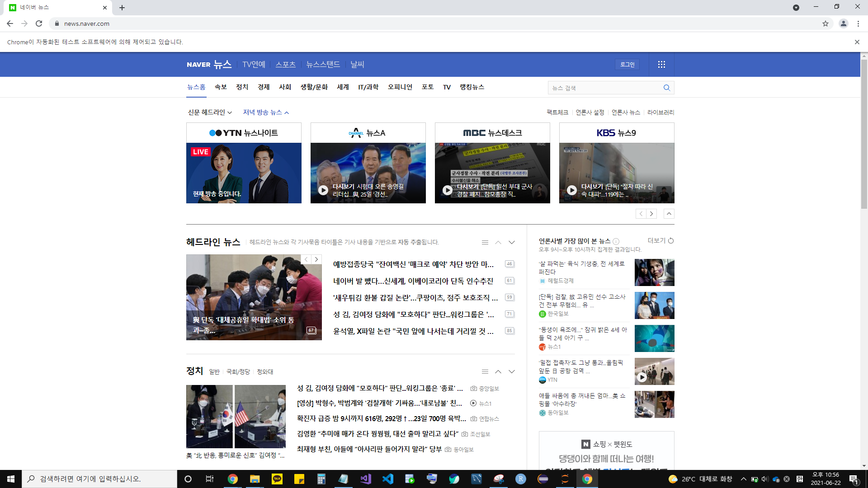Open the Naver apps grid icon
Image resolution: width=868 pixels, height=488 pixels.
tap(661, 65)
